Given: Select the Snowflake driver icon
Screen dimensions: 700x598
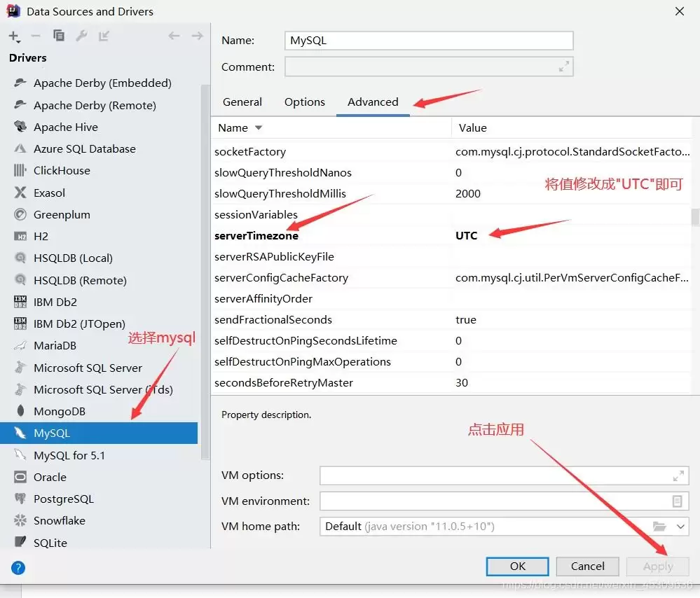Looking at the screenshot, I should 20,520.
